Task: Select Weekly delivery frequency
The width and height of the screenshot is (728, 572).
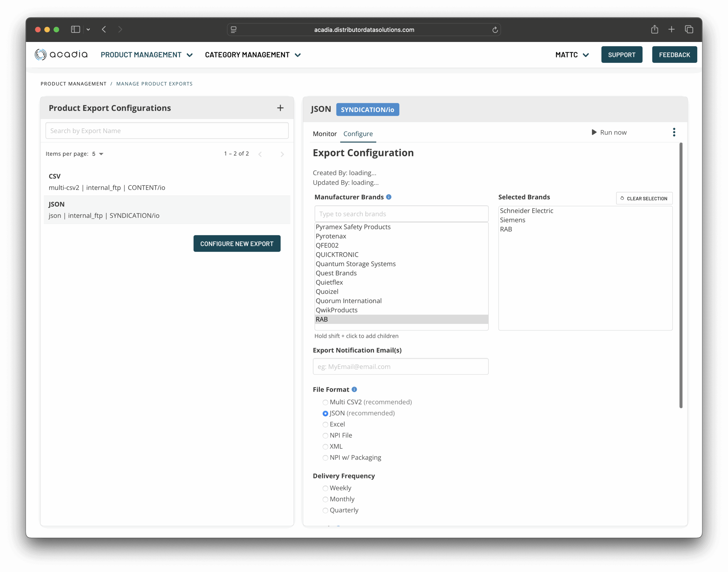Action: point(325,488)
